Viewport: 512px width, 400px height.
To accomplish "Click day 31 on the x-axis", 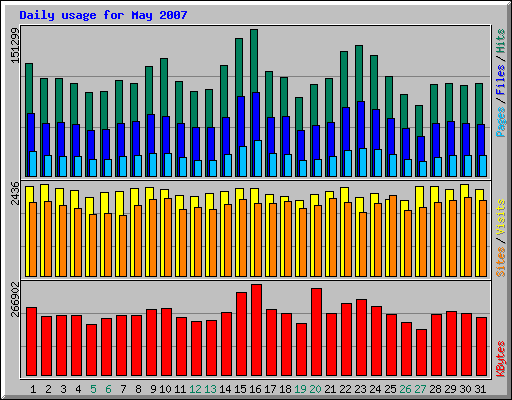I will 480,389.
